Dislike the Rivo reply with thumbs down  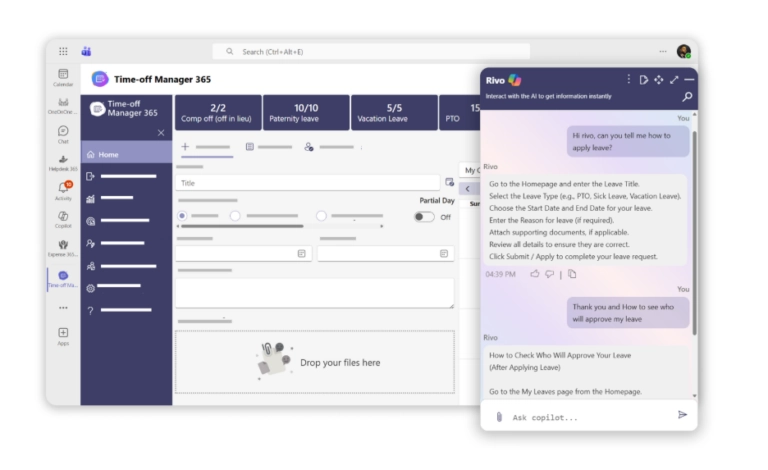click(x=550, y=274)
